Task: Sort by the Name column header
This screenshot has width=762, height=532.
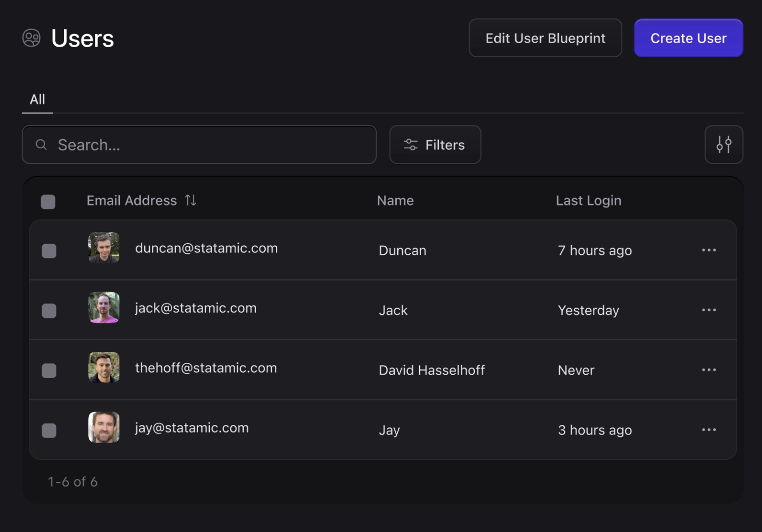Action: [395, 200]
